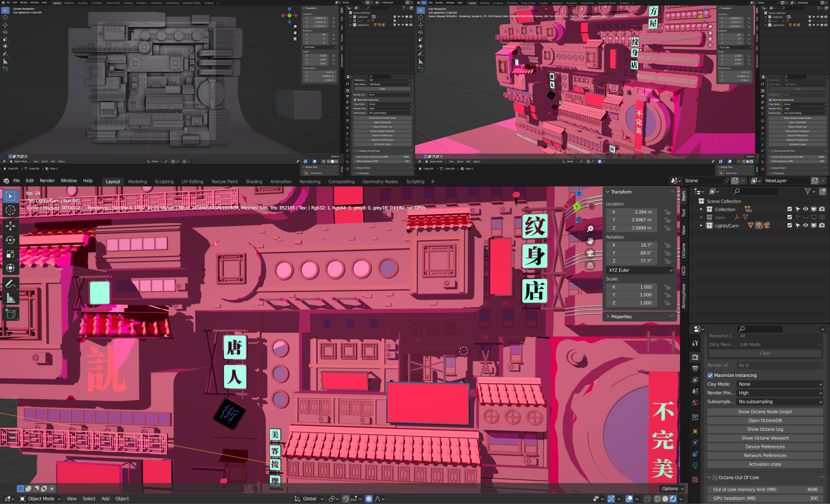Toggle Maximize Instancing checkbox
The height and width of the screenshot is (504, 830).
pyautogui.click(x=710, y=375)
